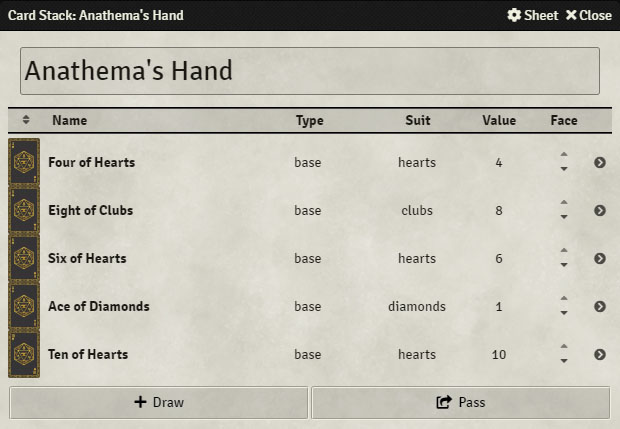This screenshot has height=429, width=620.
Task: Click the Pass button
Action: coord(461,402)
